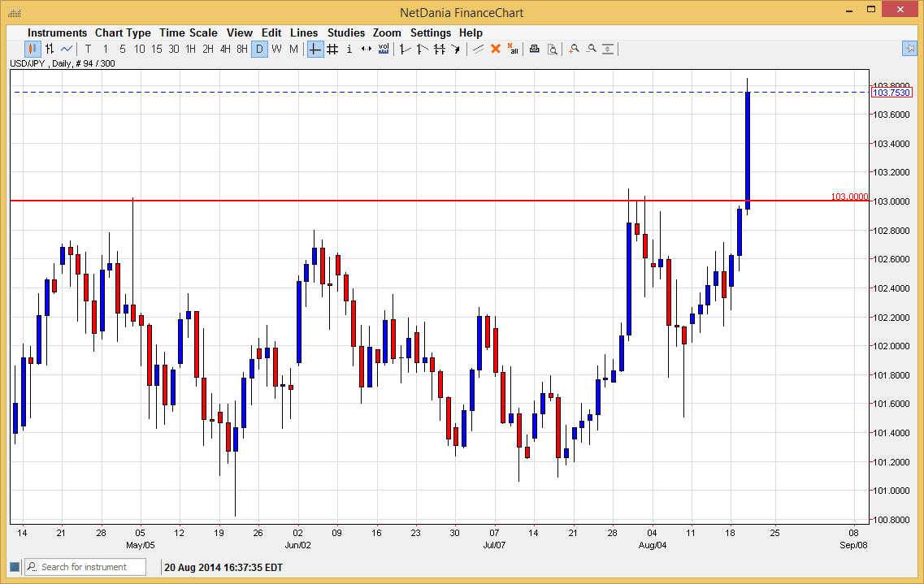Click the print chart icon
924x584 pixels.
[x=534, y=49]
